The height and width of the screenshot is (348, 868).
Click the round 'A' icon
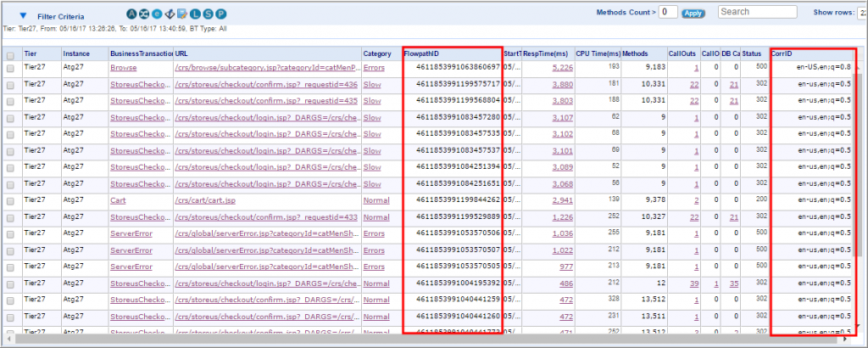(131, 14)
